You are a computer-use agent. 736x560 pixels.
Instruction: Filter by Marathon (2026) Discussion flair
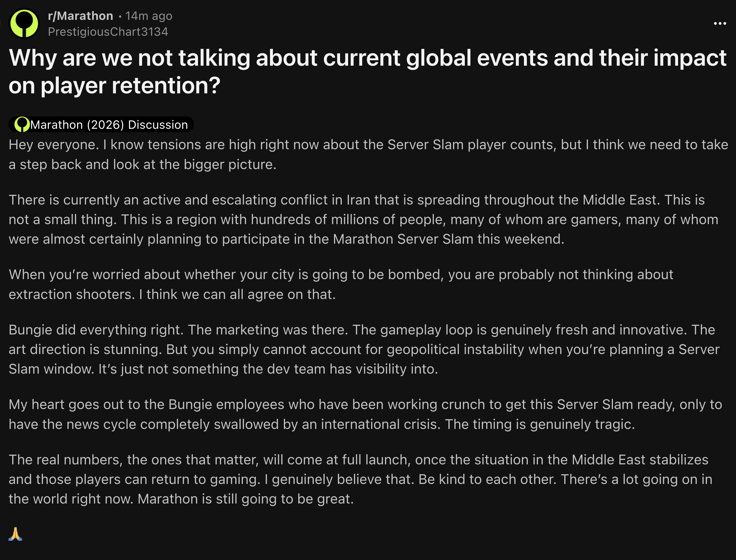click(101, 124)
